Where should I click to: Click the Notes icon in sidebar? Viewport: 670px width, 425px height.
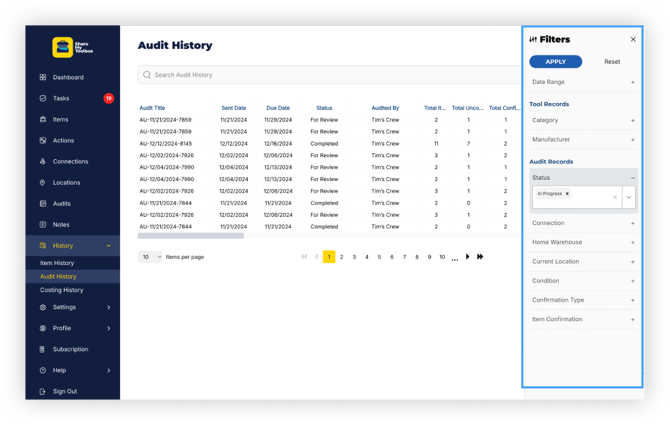tap(43, 224)
